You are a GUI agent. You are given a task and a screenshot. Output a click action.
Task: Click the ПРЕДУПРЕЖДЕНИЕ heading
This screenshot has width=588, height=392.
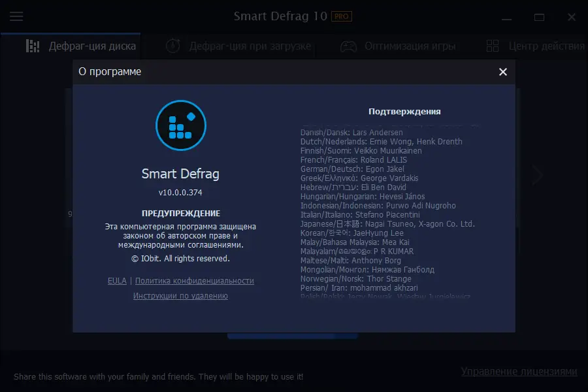pos(181,214)
